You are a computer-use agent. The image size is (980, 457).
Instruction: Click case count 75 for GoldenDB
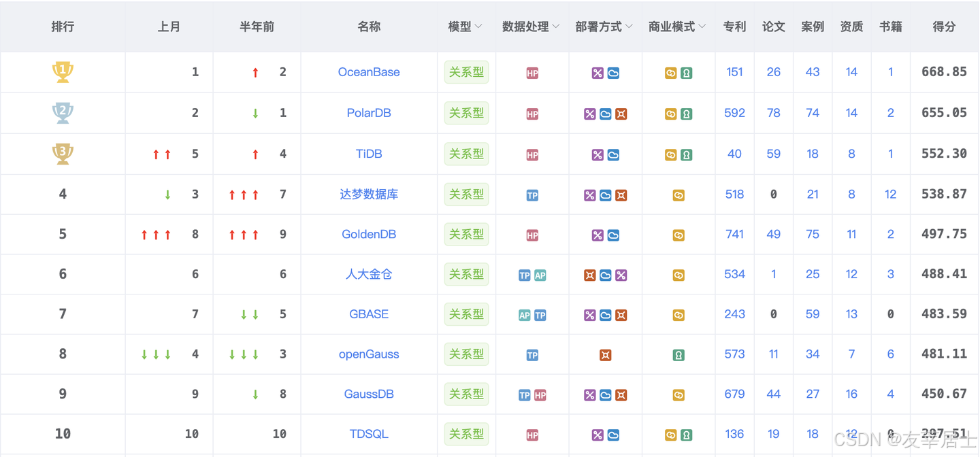pyautogui.click(x=813, y=234)
